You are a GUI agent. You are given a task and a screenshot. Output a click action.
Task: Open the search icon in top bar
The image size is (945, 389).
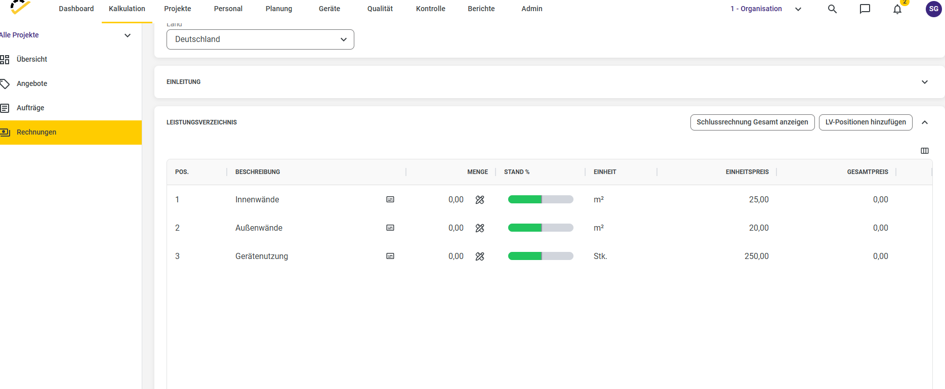[x=832, y=9]
